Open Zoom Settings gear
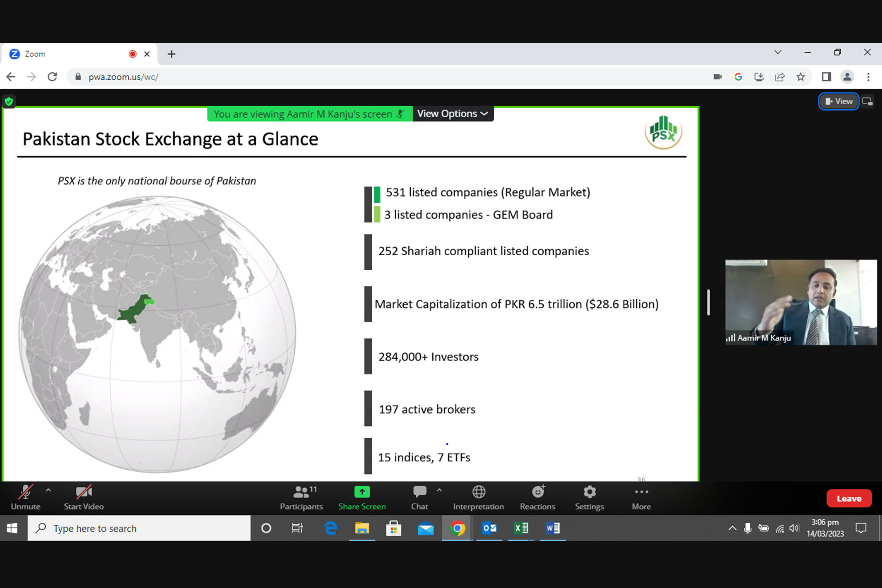 [x=590, y=498]
